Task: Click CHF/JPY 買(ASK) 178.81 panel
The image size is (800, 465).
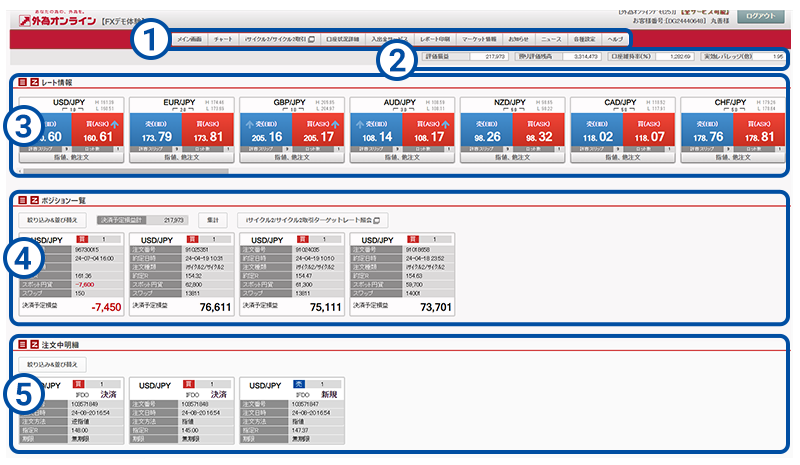Action: [759, 130]
